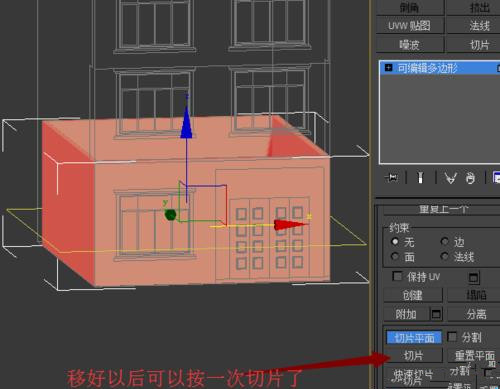Click the 重置平面 button
This screenshot has width=500, height=389.
473,356
